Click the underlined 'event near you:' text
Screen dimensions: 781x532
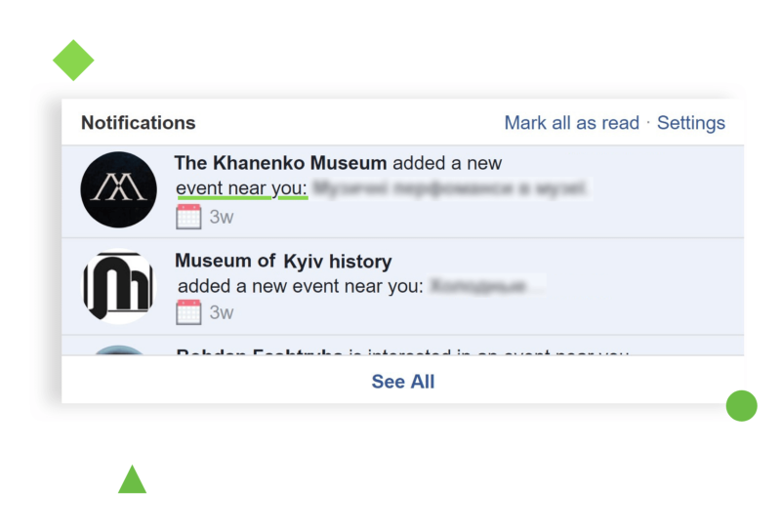coord(241,187)
